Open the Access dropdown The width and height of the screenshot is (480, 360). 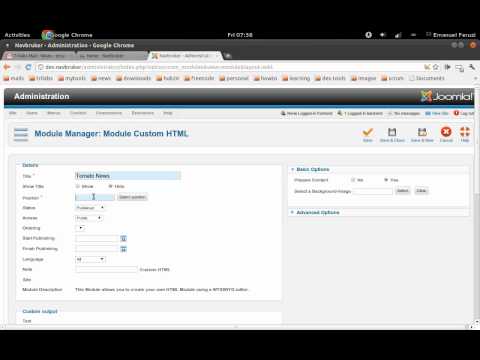pyautogui.click(x=89, y=218)
